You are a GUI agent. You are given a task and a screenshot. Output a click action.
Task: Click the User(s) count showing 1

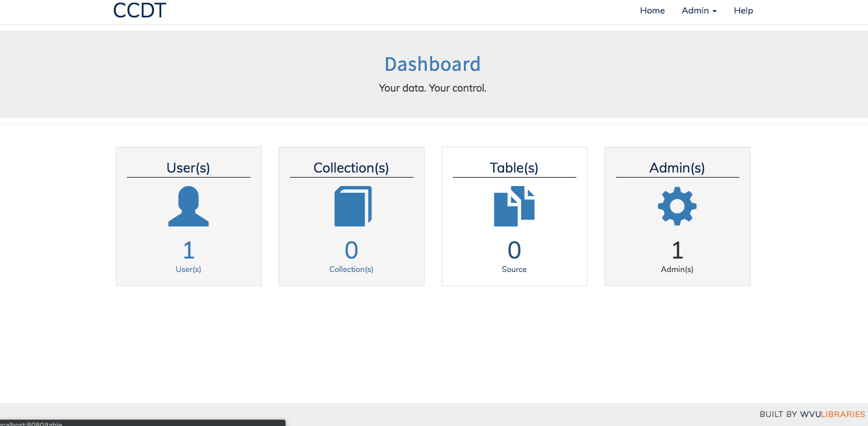(188, 250)
